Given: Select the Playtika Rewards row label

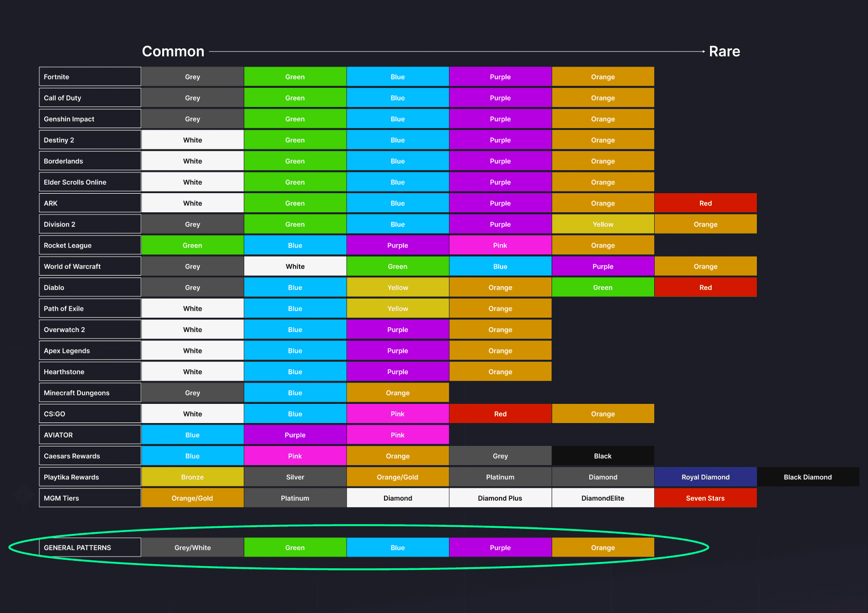Looking at the screenshot, I should click(x=90, y=477).
